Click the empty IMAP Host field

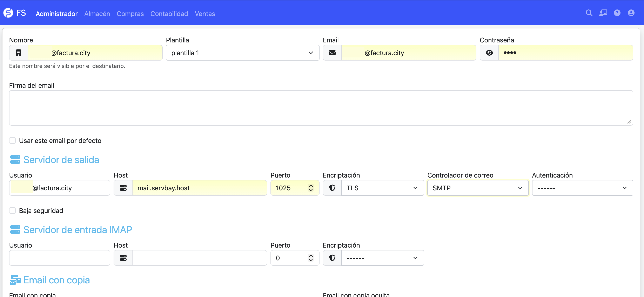tap(200, 258)
